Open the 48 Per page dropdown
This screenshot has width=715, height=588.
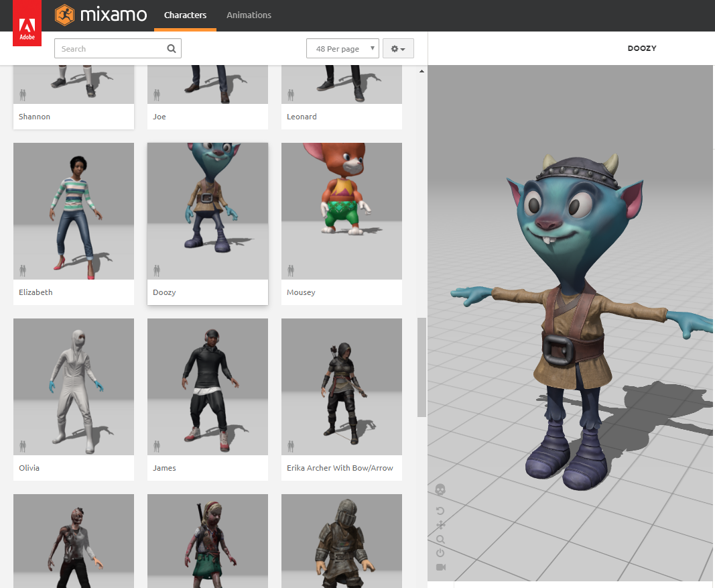click(342, 48)
